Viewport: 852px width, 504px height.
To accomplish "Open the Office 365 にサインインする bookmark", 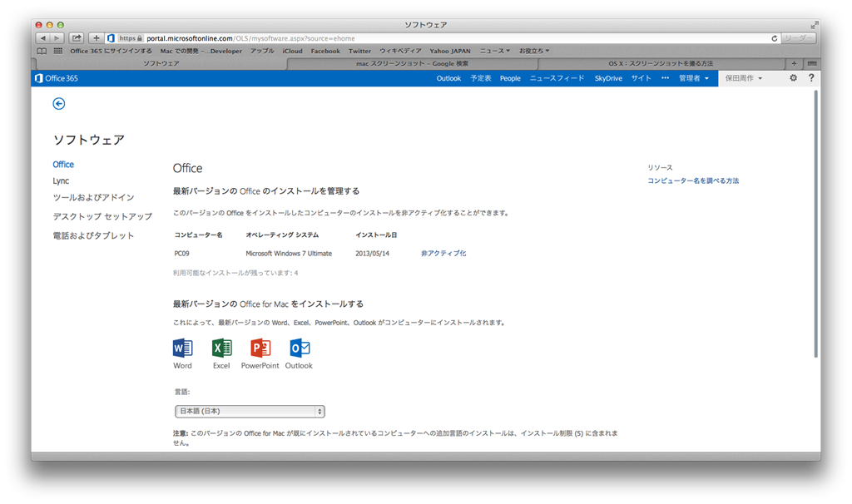I will pos(111,51).
